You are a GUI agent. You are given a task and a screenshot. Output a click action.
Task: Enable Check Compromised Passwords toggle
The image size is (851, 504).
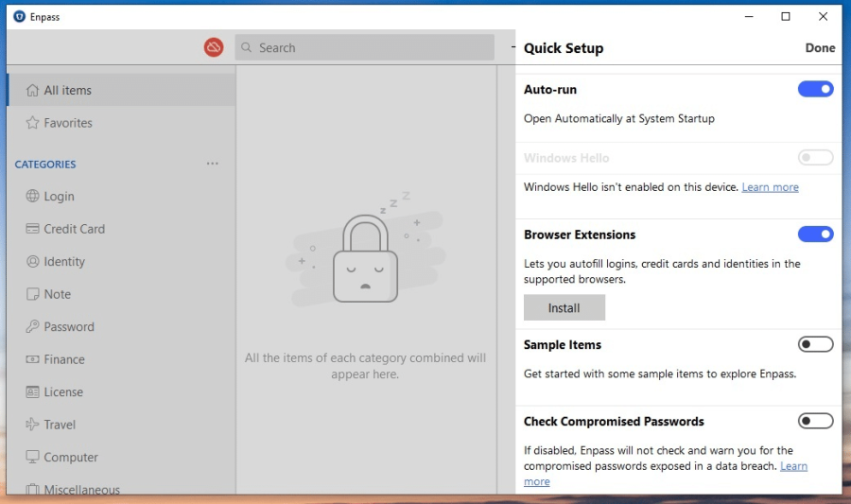(815, 421)
